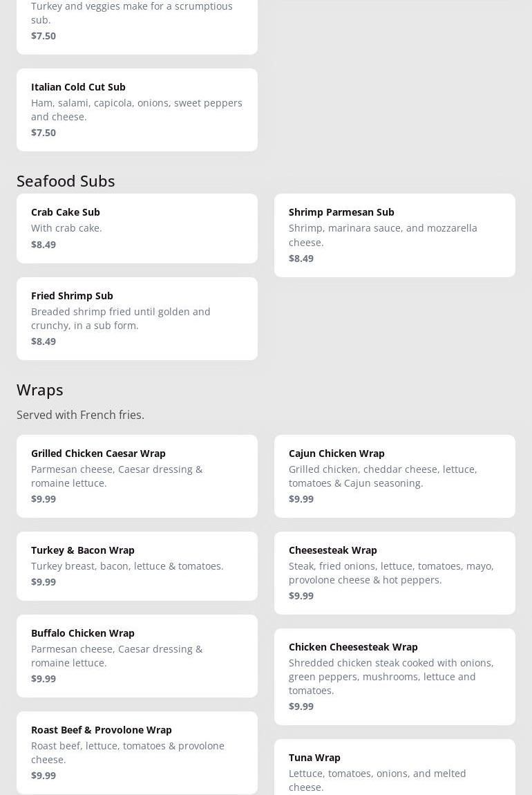Click the Cheesesteak Wrap title

coord(333,550)
